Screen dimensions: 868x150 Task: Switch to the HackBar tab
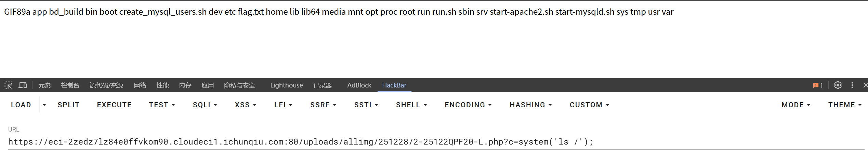pos(394,85)
